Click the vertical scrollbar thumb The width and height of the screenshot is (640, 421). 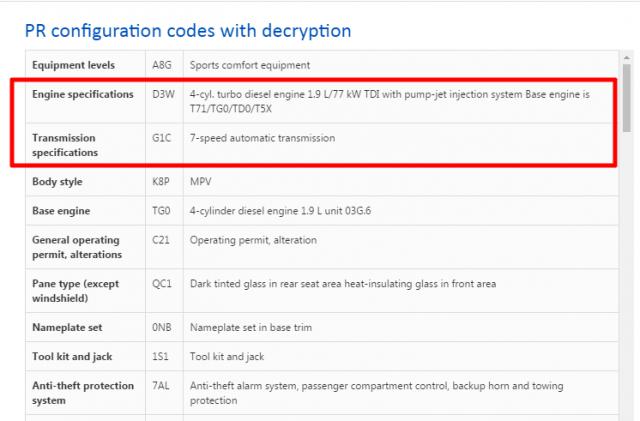pos(627,98)
